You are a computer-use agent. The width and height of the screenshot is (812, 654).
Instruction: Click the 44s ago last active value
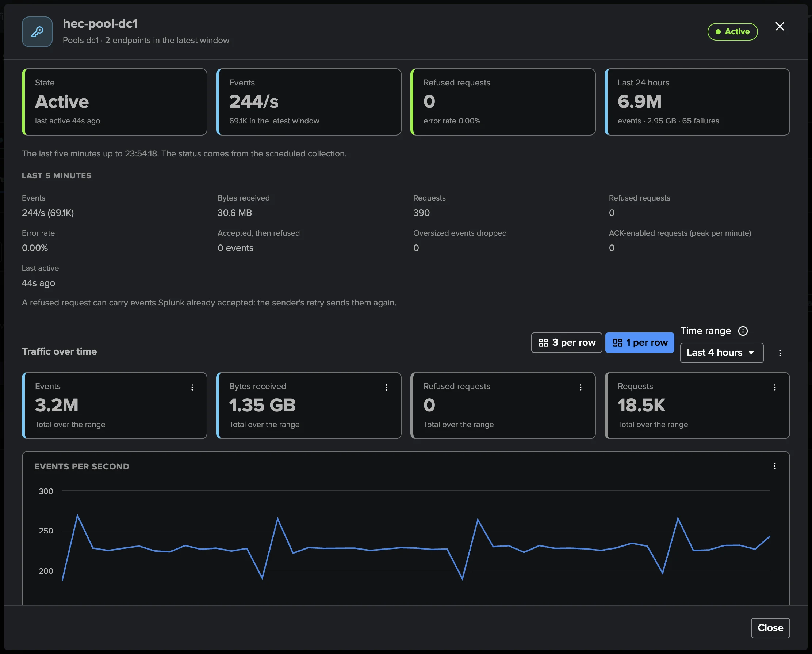[38, 283]
